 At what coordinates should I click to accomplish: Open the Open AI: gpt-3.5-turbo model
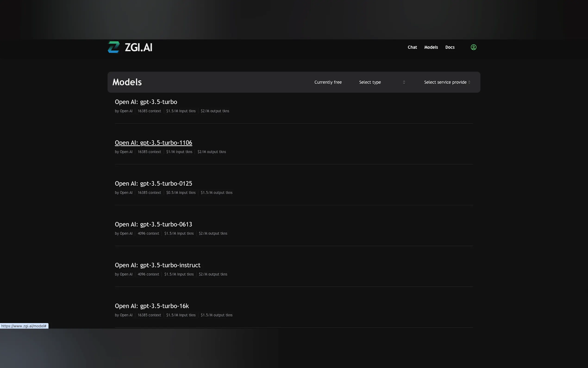pyautogui.click(x=146, y=102)
